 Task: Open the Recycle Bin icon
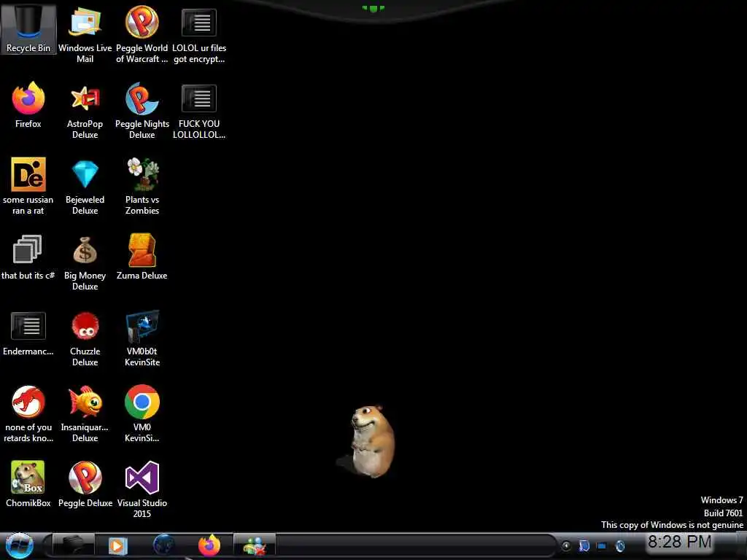point(28,28)
